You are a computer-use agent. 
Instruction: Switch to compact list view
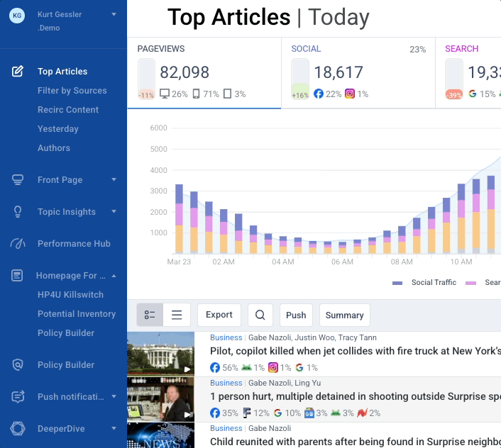click(177, 315)
